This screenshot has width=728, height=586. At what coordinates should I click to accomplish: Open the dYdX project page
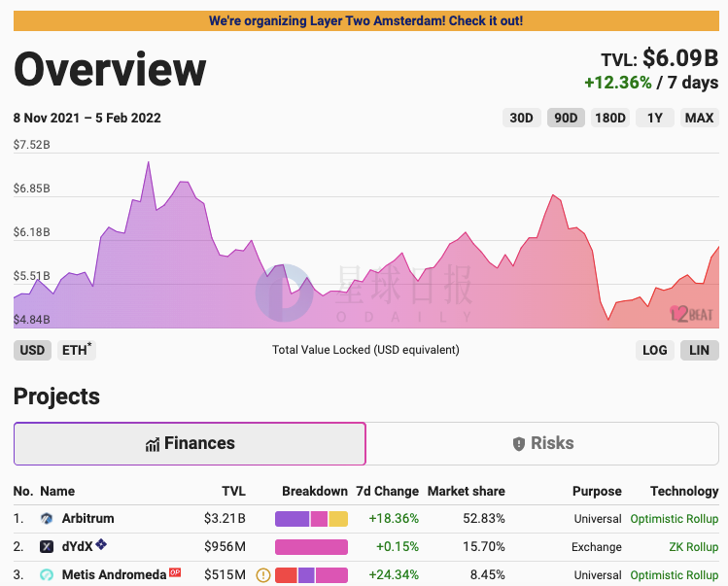pyautogui.click(x=78, y=546)
